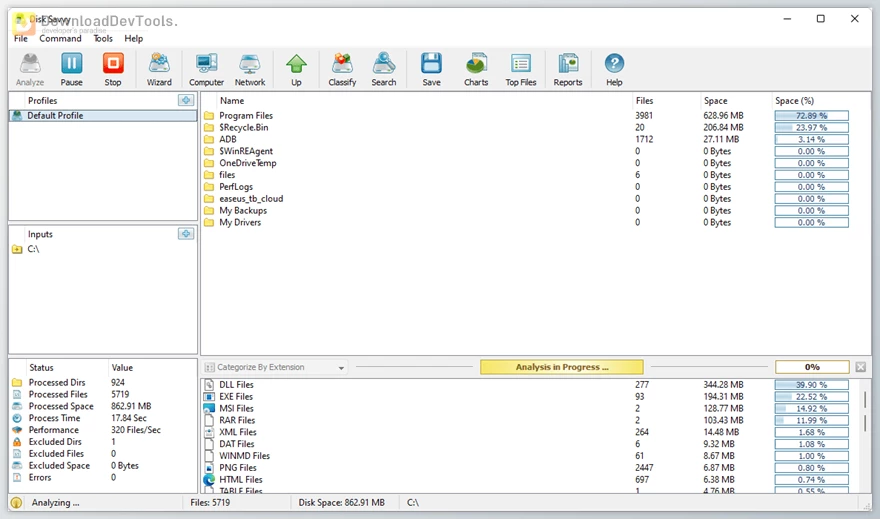Sort by the Name column header

[232, 100]
